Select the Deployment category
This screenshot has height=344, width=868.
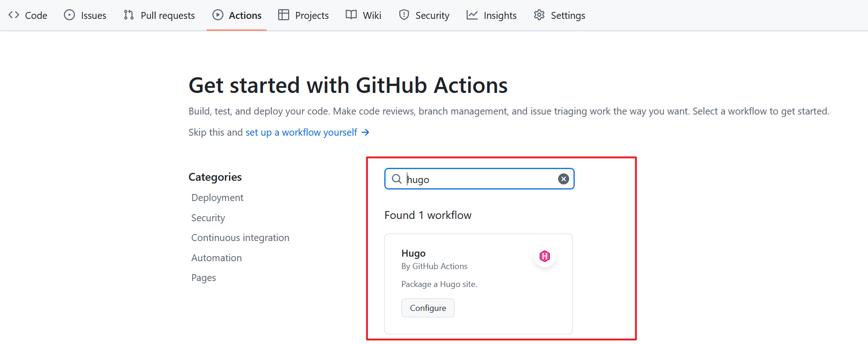click(x=217, y=198)
